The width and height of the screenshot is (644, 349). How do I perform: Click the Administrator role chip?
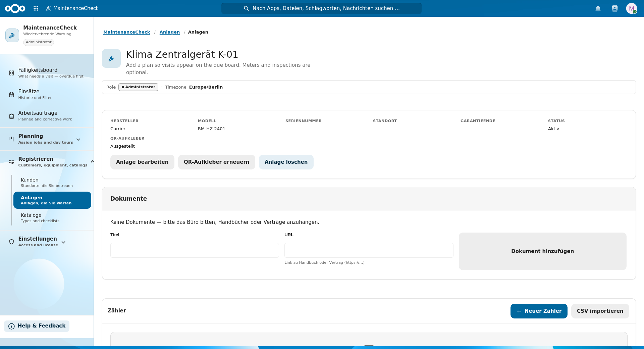[x=138, y=87]
